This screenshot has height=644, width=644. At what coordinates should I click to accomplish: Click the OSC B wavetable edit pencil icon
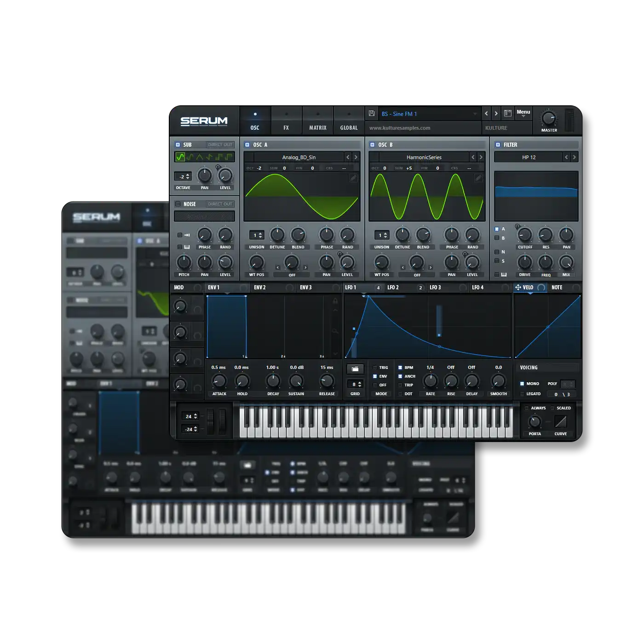478,178
